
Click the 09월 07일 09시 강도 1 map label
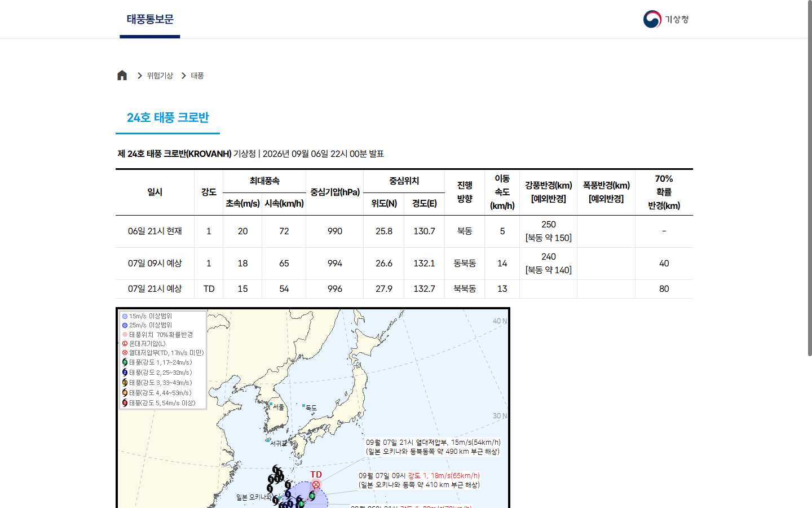pos(419,480)
